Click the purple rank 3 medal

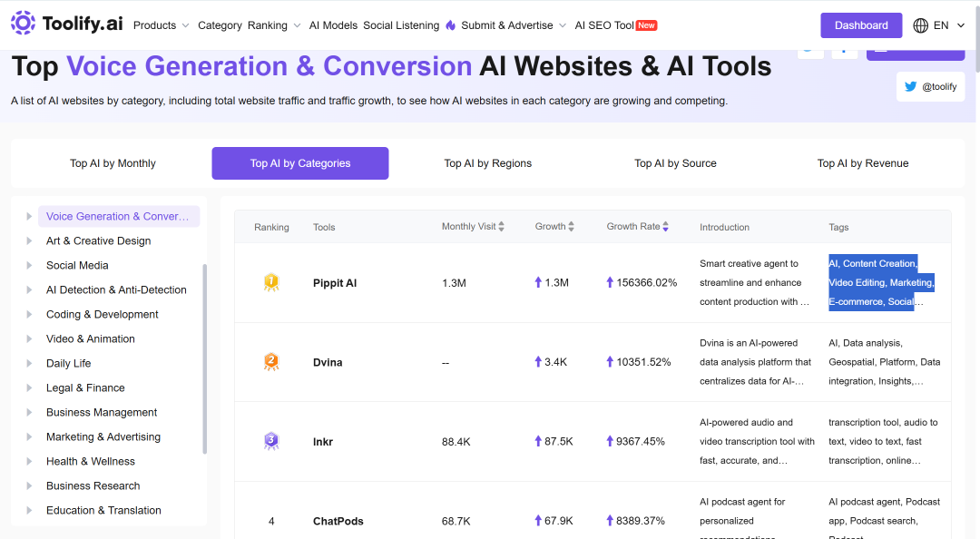(x=271, y=442)
